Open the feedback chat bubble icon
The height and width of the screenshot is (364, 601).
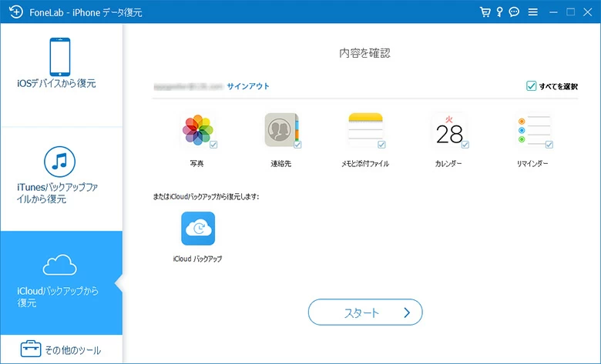pyautogui.click(x=514, y=12)
